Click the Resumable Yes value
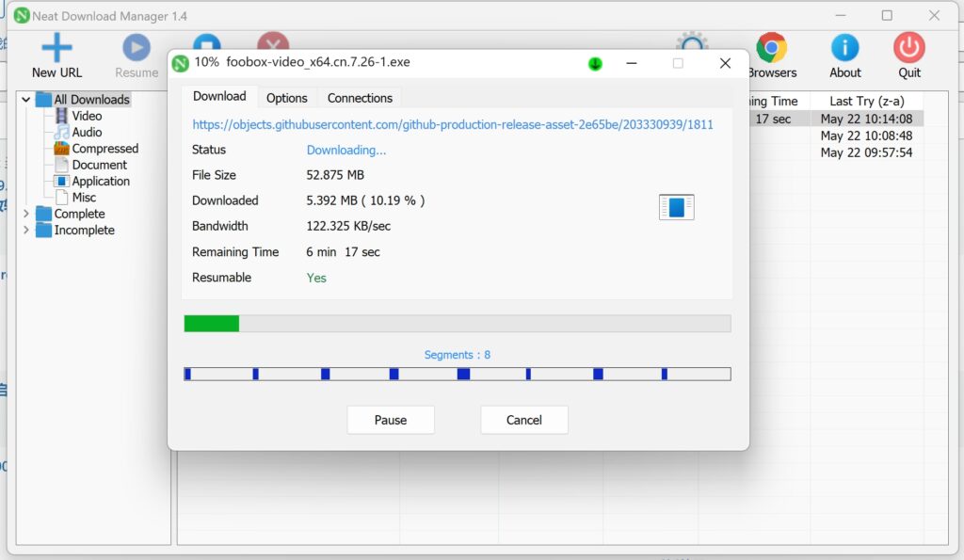Viewport: 964px width, 560px height. point(316,278)
